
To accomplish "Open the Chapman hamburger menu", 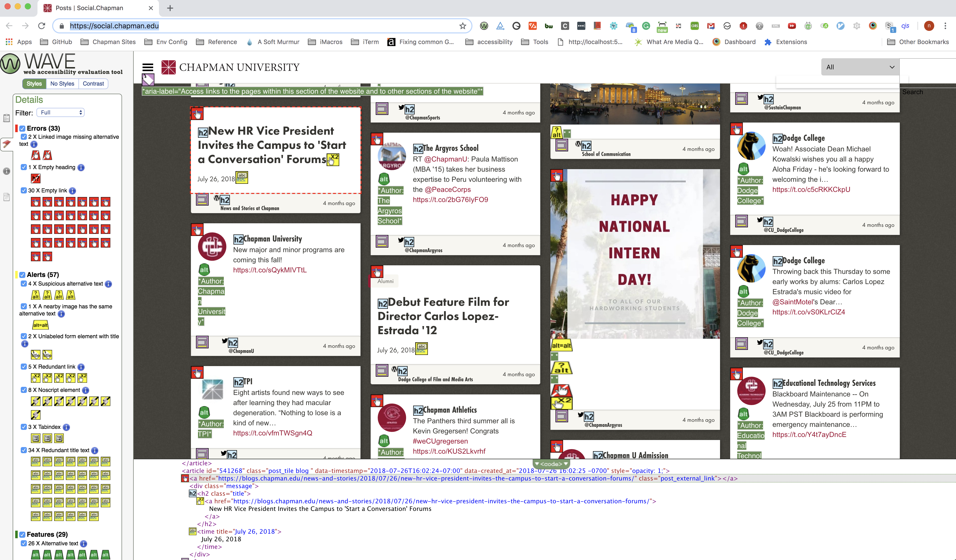I will pos(148,67).
